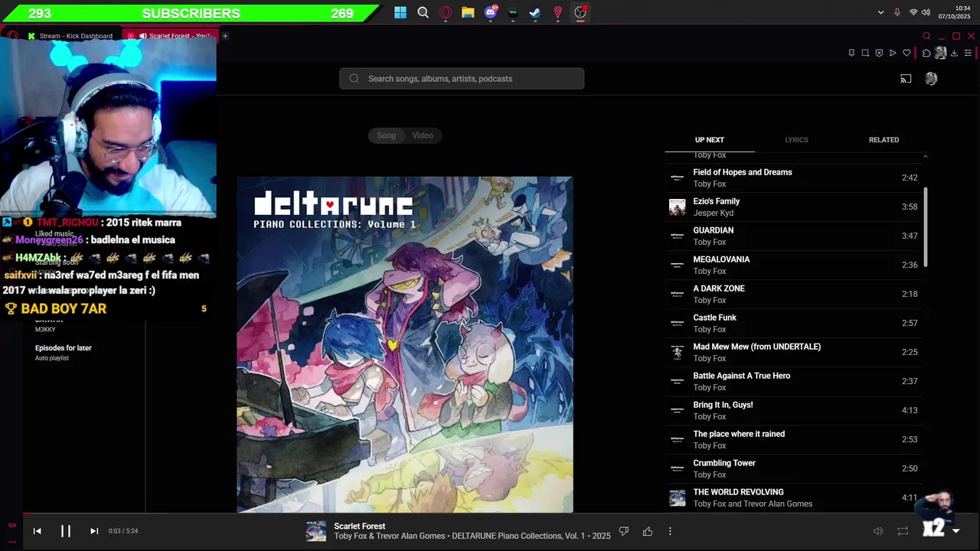Open Steam from the taskbar

[x=535, y=12]
